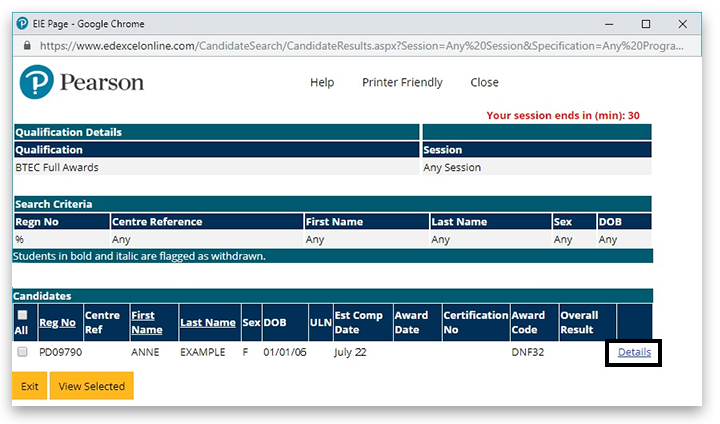This screenshot has height=424, width=720.
Task: Sort candidates by Reg No
Action: click(57, 322)
